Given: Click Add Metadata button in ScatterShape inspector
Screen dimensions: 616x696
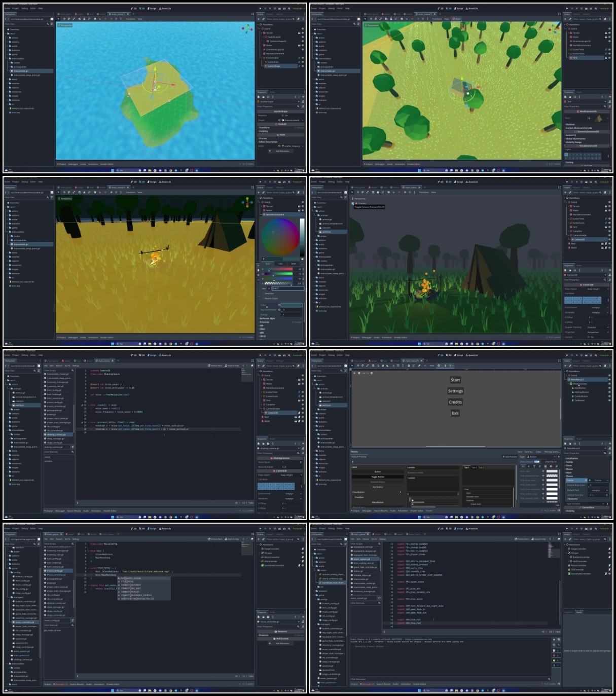Looking at the screenshot, I should coord(282,151).
